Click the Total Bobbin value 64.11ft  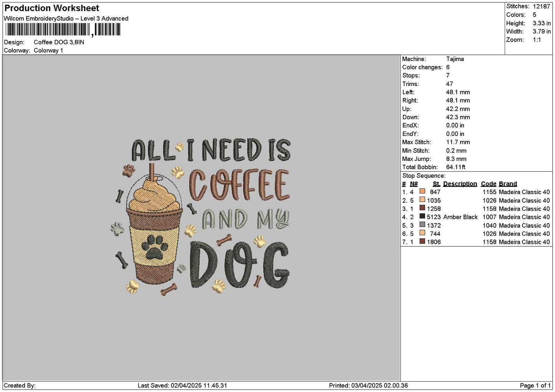456,167
